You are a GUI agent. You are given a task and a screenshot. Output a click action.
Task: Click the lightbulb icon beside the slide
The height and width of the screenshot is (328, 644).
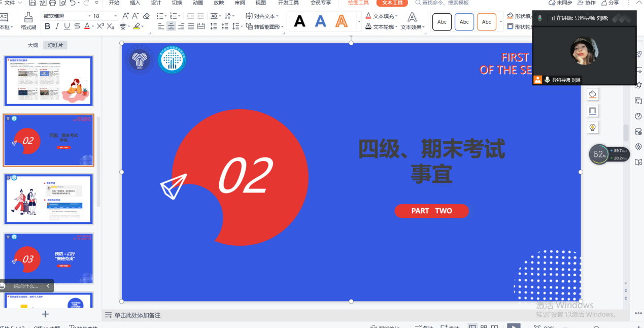[592, 127]
